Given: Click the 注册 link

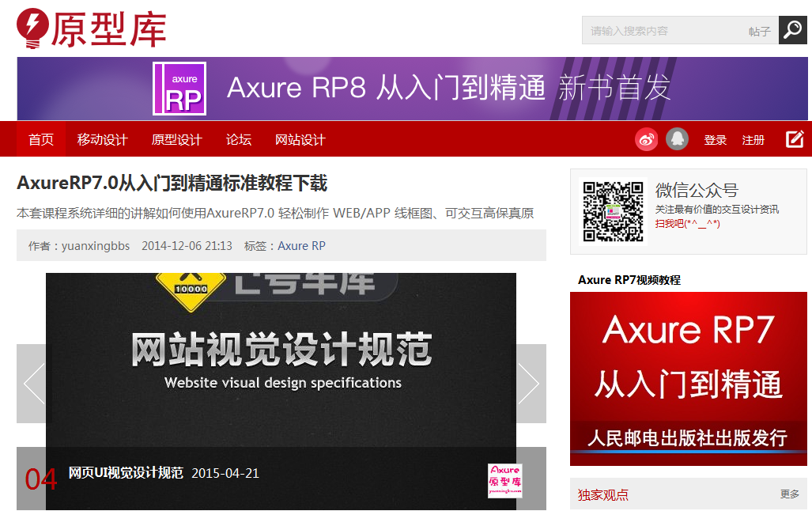Looking at the screenshot, I should click(753, 140).
